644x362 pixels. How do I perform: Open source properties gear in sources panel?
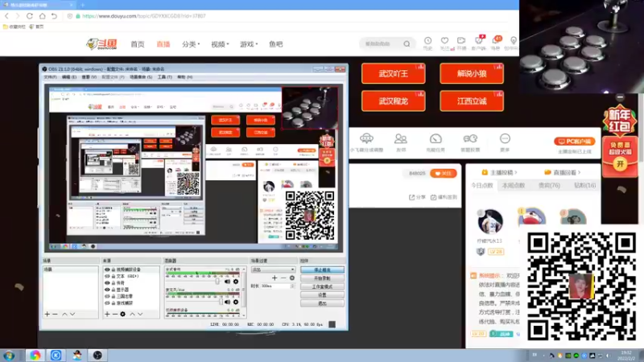coord(123,314)
